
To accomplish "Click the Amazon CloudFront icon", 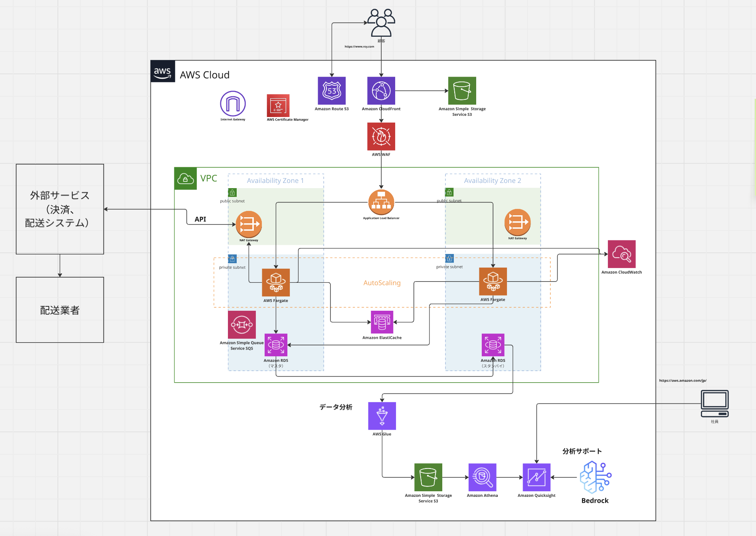I will tap(381, 91).
